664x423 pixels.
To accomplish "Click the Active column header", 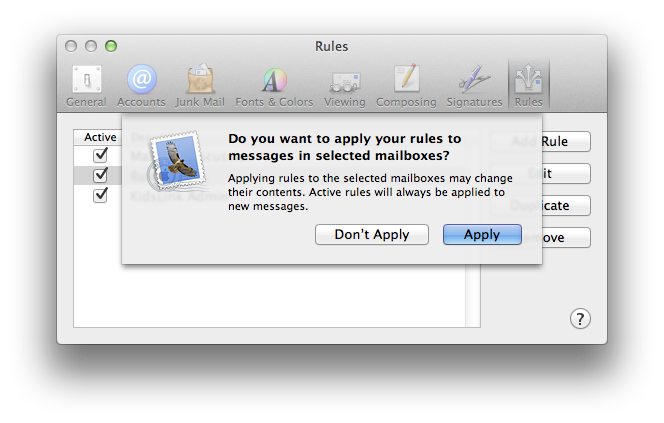I will [98, 137].
